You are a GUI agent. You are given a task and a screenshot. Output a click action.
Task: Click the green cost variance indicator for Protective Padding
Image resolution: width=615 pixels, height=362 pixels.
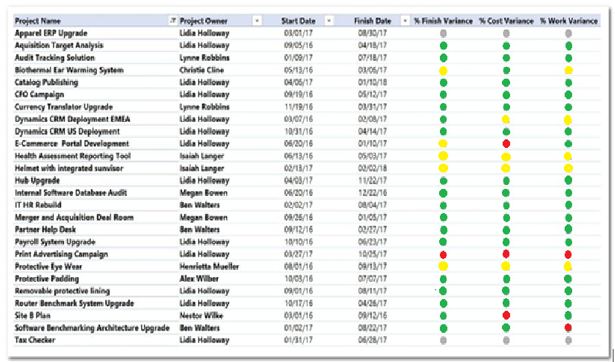pos(506,279)
